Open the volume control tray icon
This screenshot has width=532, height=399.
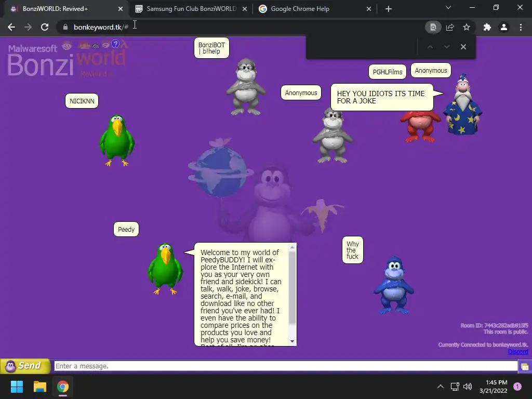468,387
